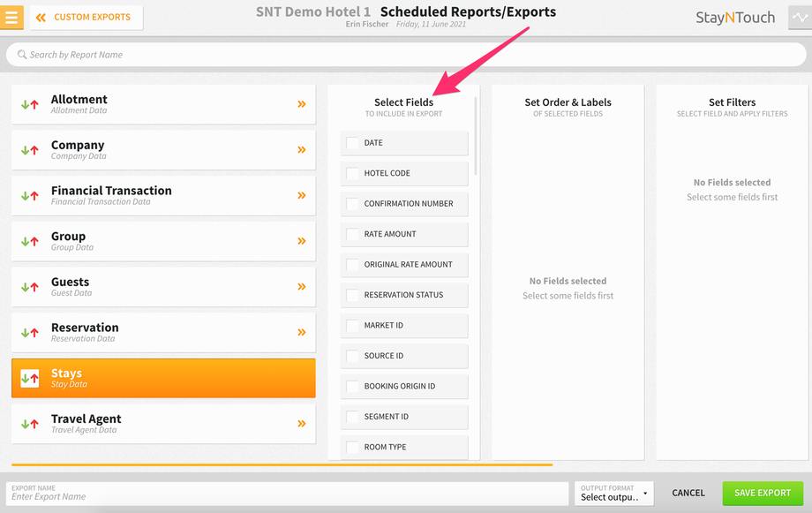Expand the Financial Transaction row chevron
The height and width of the screenshot is (513, 812).
302,195
